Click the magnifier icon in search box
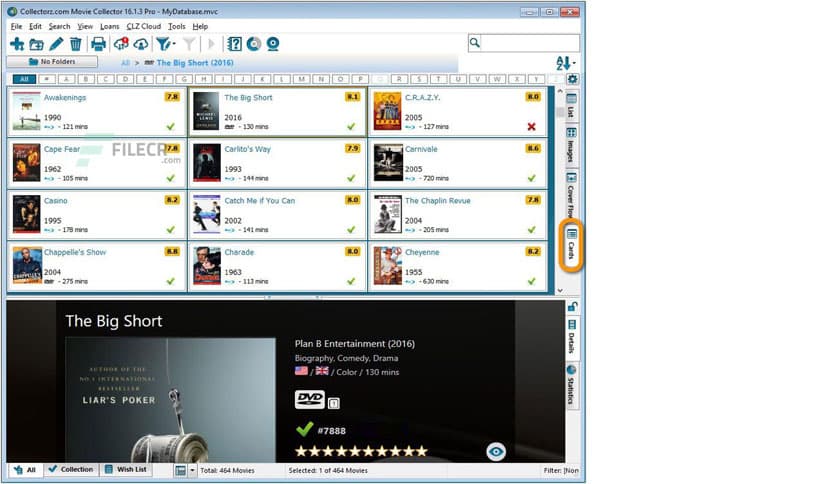This screenshot has width=836, height=484. tap(475, 43)
